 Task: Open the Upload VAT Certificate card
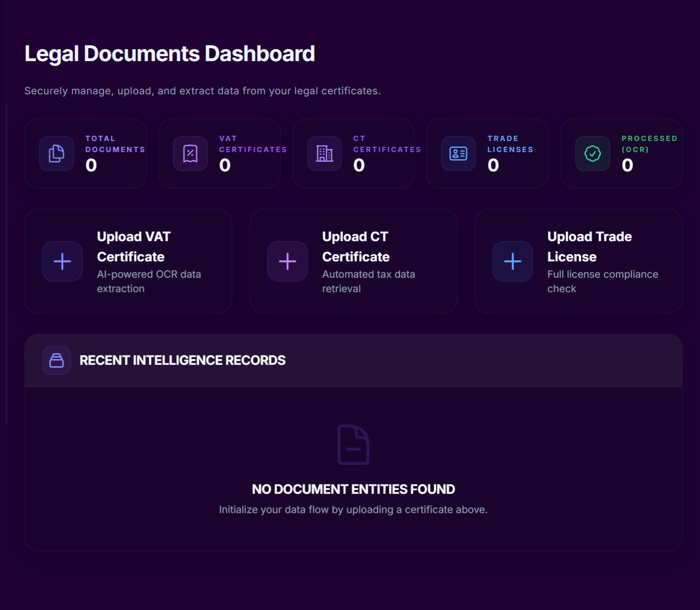tap(128, 261)
